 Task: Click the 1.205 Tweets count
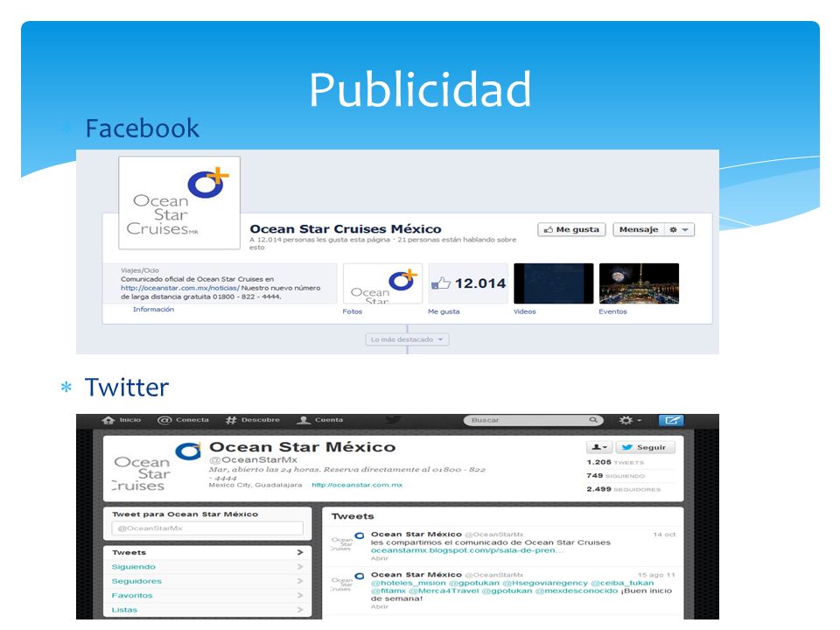[x=615, y=462]
